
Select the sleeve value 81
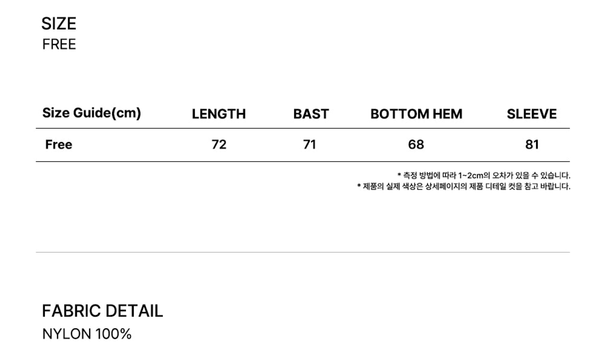click(532, 145)
